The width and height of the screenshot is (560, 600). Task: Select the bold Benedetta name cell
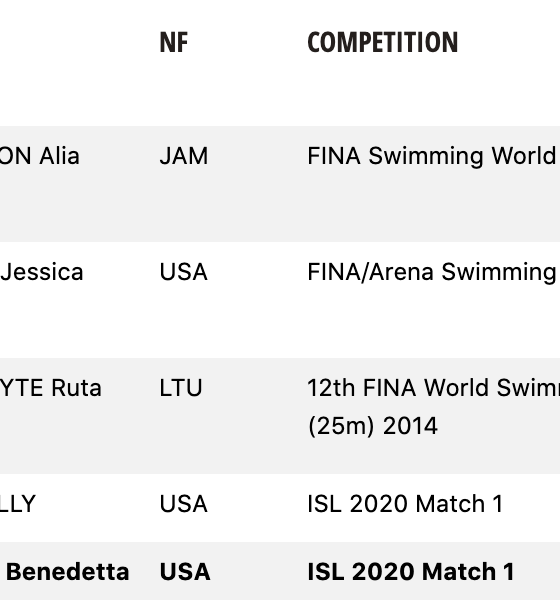point(67,572)
